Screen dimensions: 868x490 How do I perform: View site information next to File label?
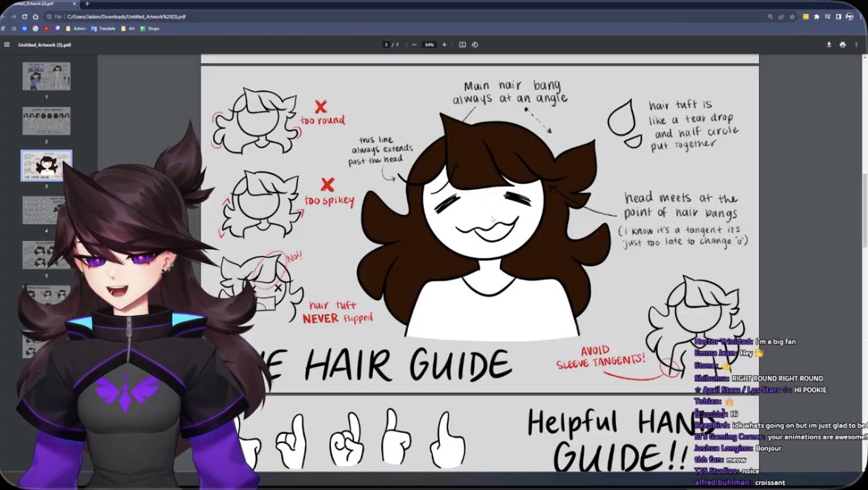coord(49,16)
